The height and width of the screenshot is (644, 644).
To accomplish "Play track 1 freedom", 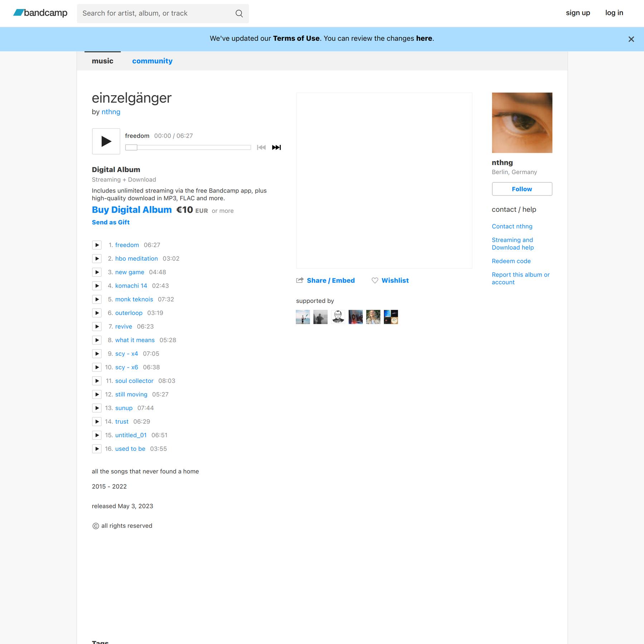I will click(x=97, y=245).
